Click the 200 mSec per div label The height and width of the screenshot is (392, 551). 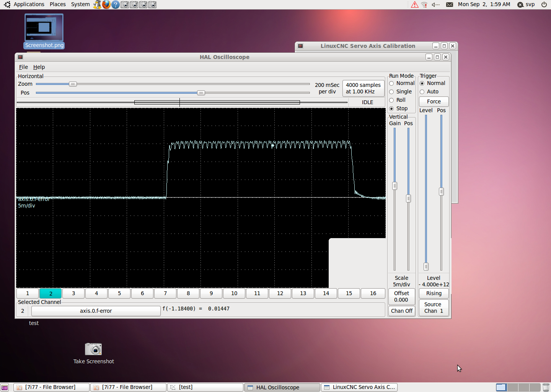[x=327, y=88]
